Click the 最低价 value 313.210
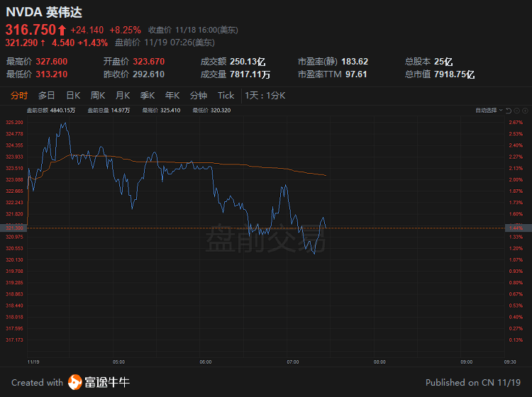The width and height of the screenshot is (532, 397). pos(52,74)
